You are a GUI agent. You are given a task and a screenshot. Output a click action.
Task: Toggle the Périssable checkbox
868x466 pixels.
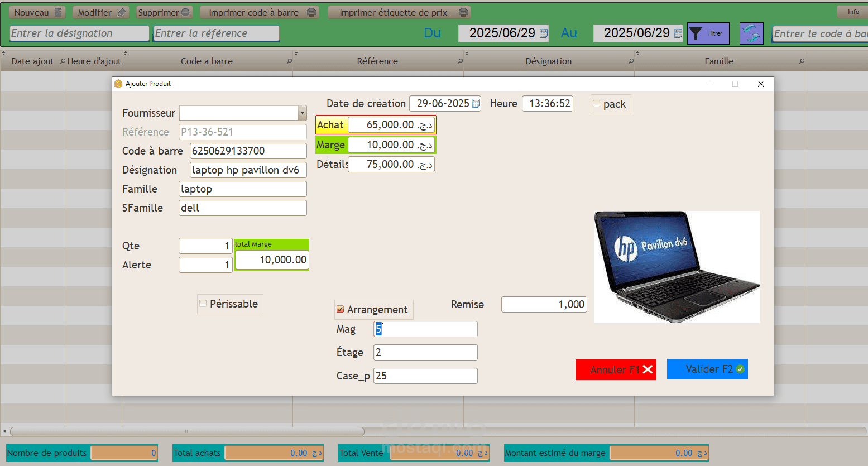pyautogui.click(x=203, y=304)
